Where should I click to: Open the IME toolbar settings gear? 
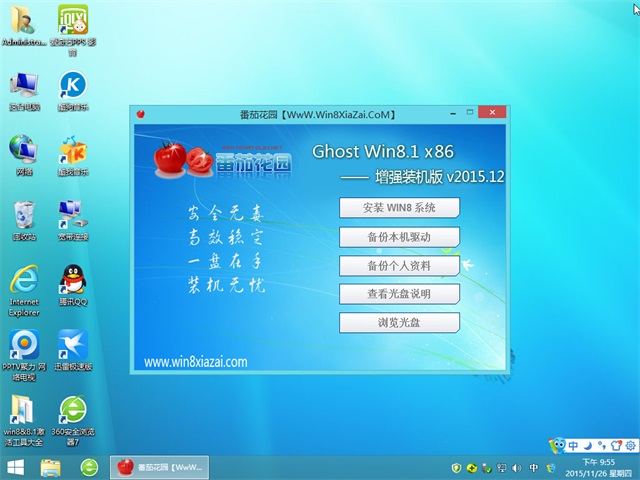(x=627, y=443)
